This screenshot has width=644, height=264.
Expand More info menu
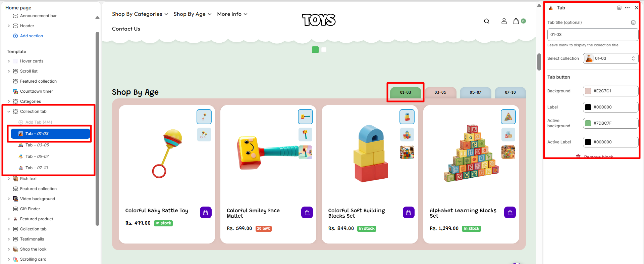(232, 14)
